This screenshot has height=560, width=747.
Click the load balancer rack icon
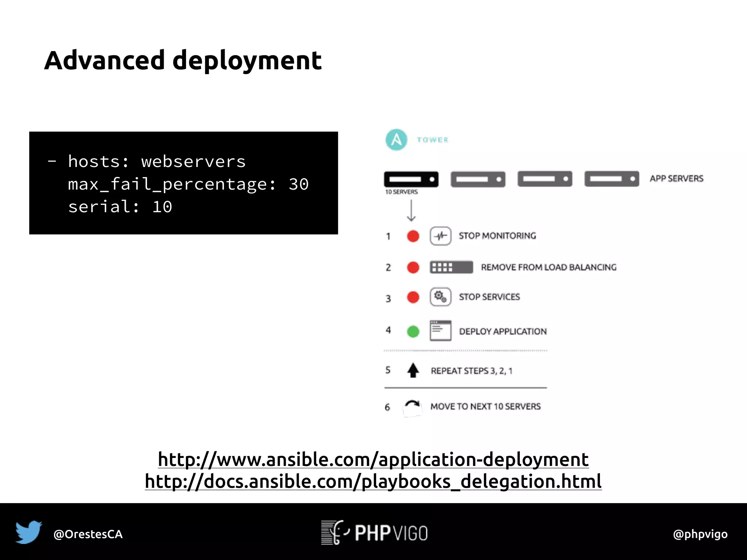click(451, 267)
